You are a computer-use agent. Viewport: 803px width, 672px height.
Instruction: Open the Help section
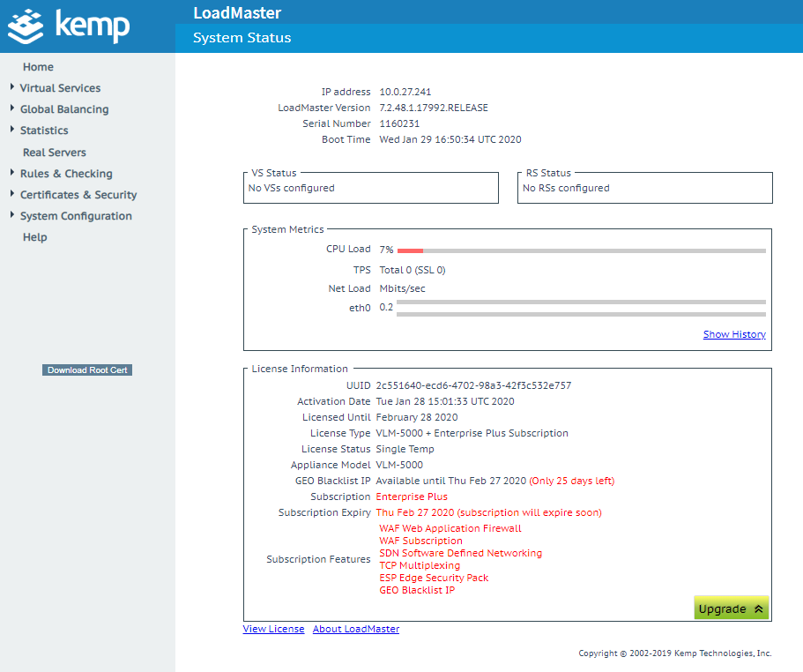pos(34,236)
